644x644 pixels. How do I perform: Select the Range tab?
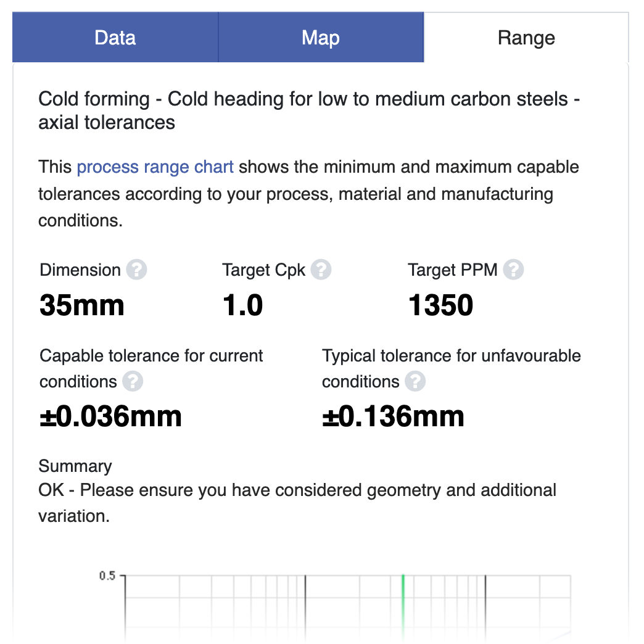[526, 38]
